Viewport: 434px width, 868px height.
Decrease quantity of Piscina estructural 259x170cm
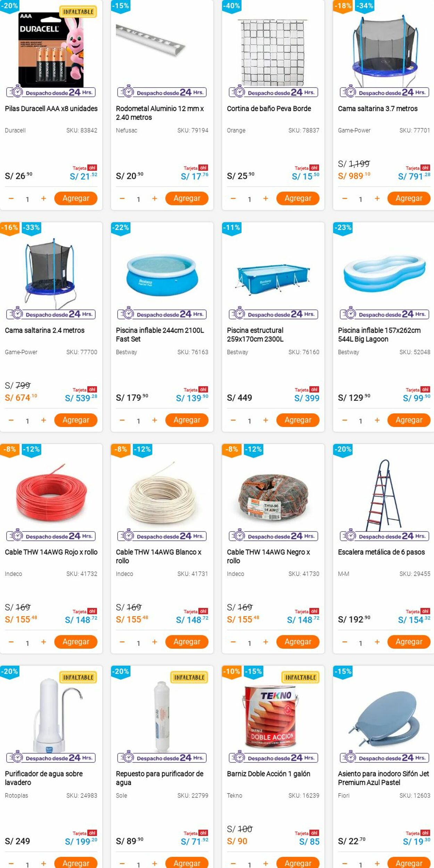233,420
